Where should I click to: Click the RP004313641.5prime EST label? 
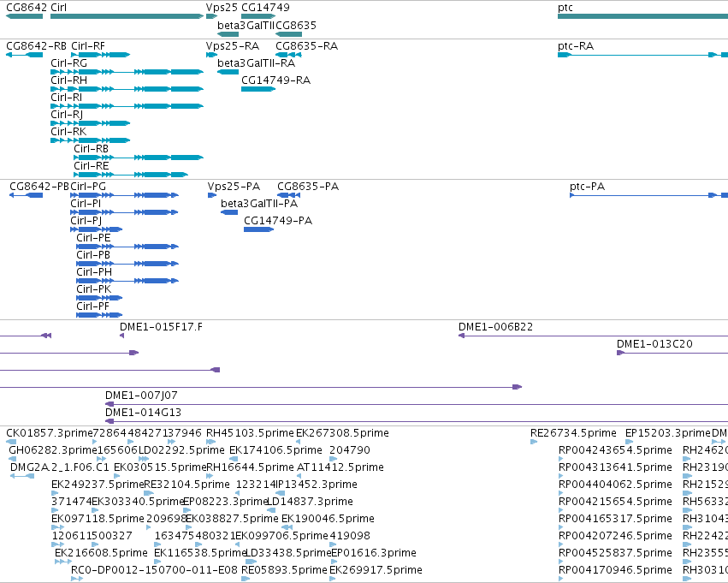tap(615, 467)
